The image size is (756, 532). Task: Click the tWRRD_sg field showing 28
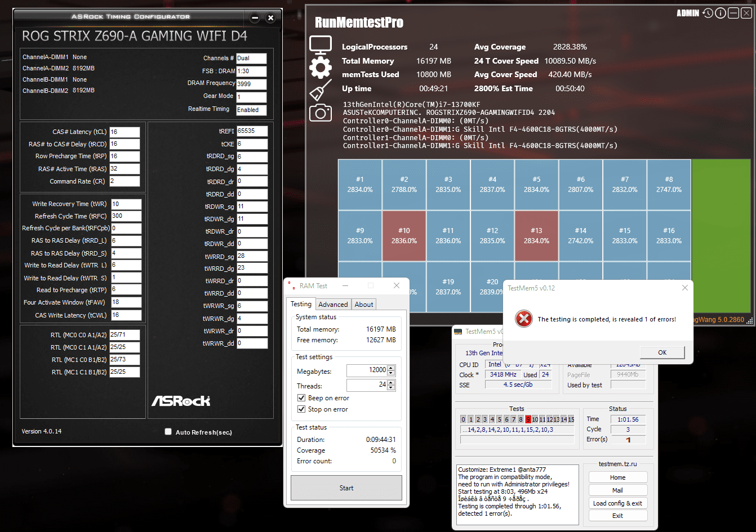(x=252, y=256)
